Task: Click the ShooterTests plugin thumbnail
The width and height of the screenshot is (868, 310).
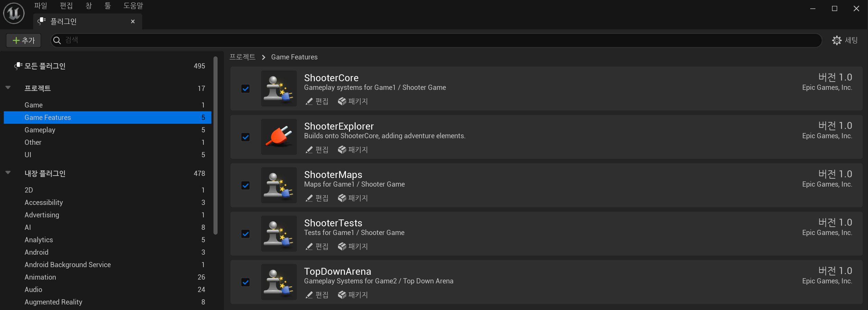Action: (279, 234)
